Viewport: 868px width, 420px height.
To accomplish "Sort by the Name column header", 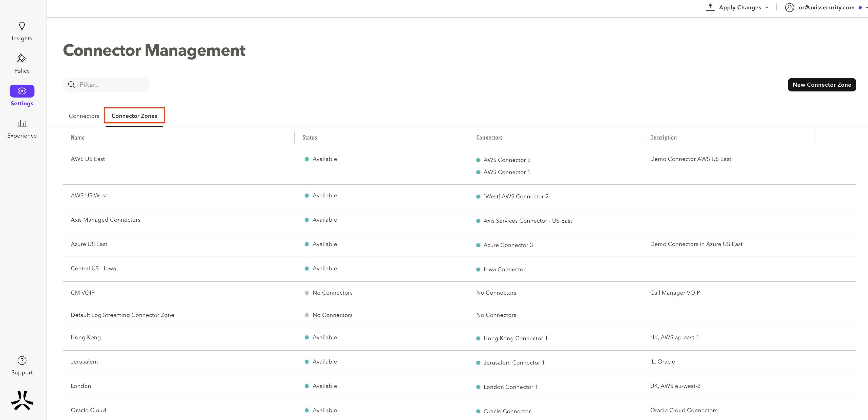I will coord(77,138).
